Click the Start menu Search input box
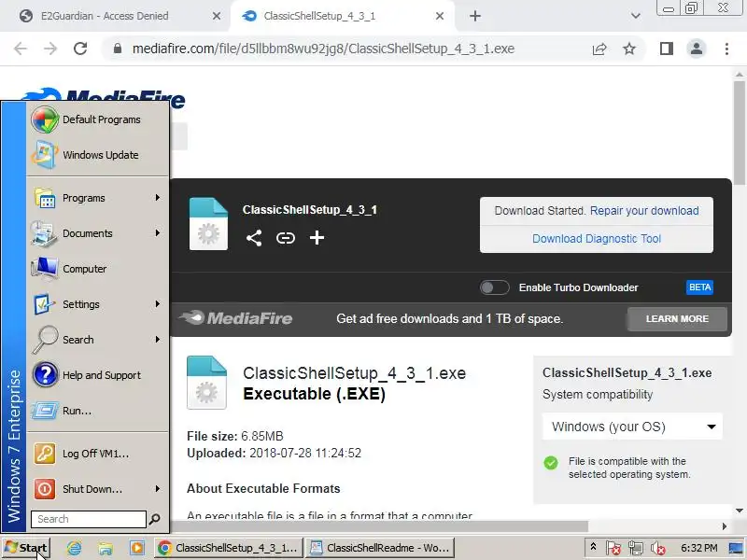This screenshot has width=747, height=560. (89, 519)
